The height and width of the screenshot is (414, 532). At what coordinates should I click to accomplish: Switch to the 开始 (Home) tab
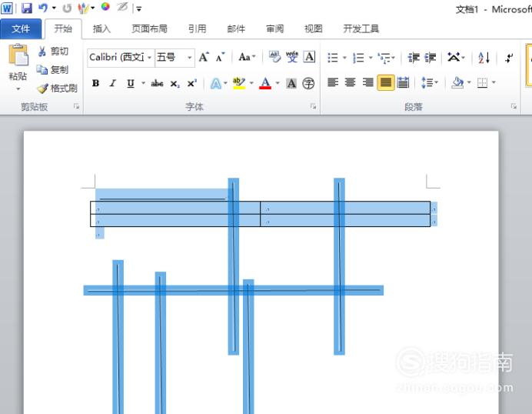click(x=63, y=29)
